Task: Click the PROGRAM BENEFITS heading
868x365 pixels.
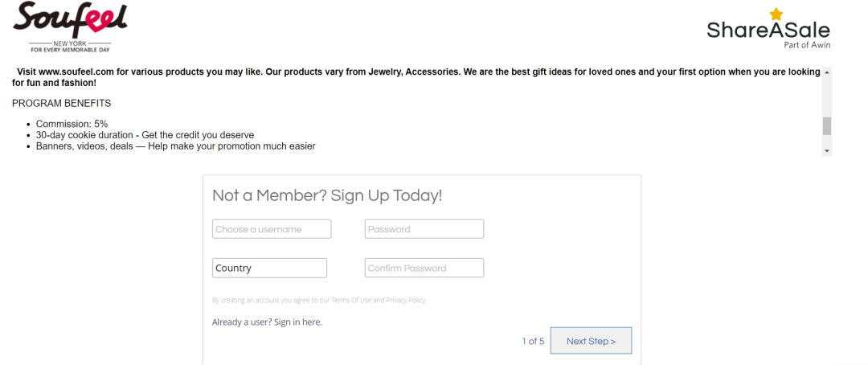Action: 61,104
